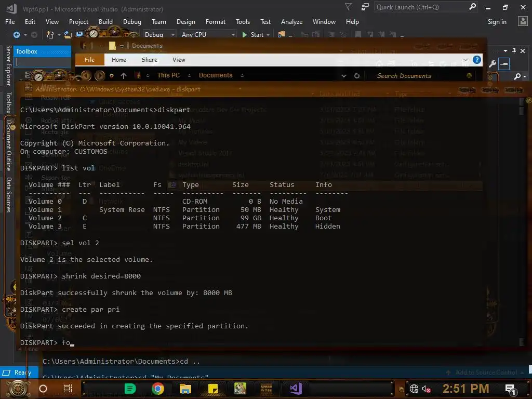Image resolution: width=532 pixels, height=399 pixels.
Task: Open the Project menu
Action: (x=78, y=22)
